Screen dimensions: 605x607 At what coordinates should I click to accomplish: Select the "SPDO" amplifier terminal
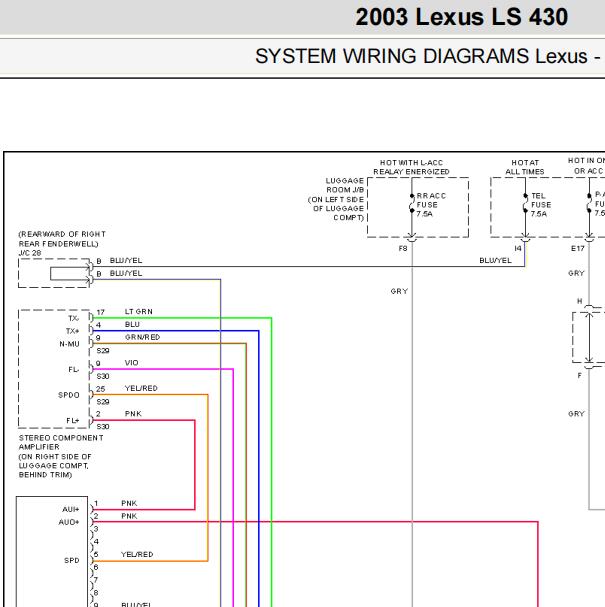tap(69, 395)
